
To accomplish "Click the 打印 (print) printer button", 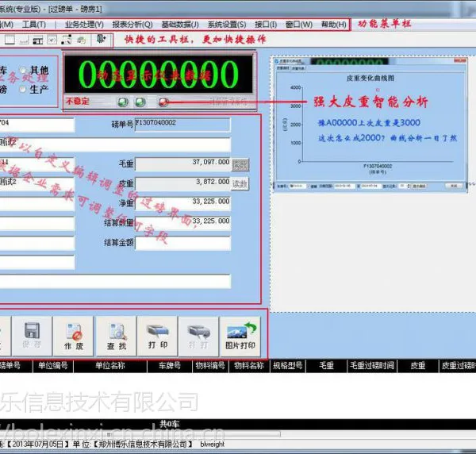I will coord(158,336).
